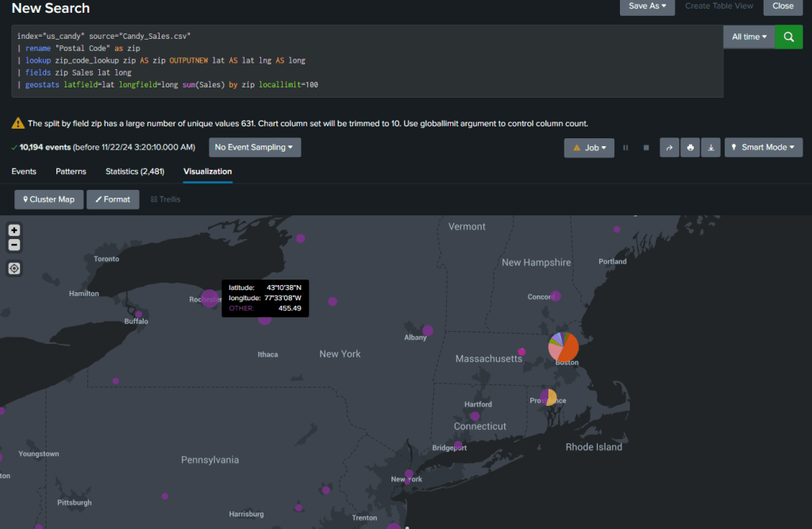This screenshot has height=529, width=812.
Task: Switch to the Events tab
Action: tap(24, 172)
